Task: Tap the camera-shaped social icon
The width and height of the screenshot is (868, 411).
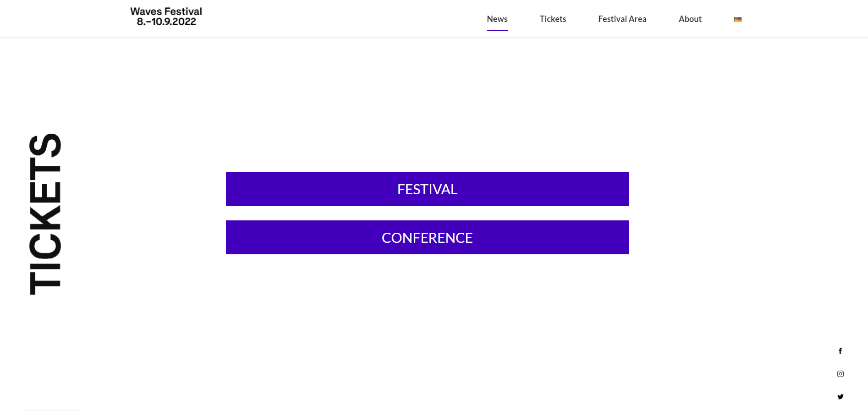Action: click(840, 374)
